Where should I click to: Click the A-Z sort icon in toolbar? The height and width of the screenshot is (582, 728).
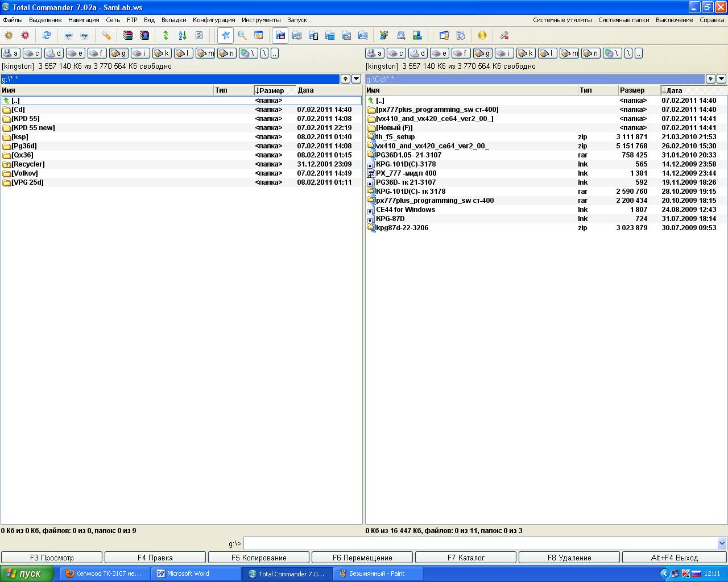(183, 35)
